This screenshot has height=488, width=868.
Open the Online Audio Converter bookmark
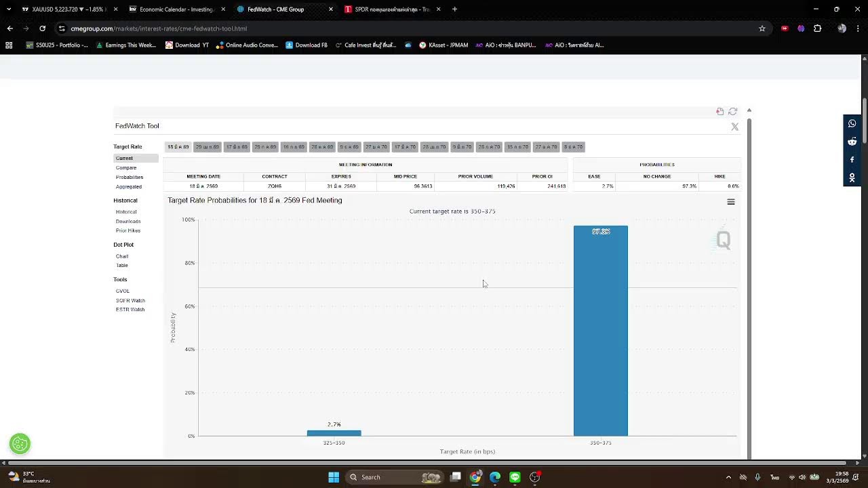(247, 45)
